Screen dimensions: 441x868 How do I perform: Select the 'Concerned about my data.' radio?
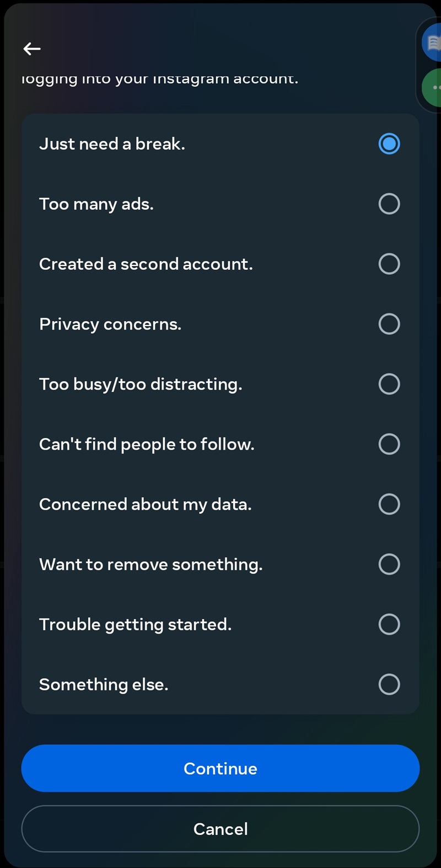pyautogui.click(x=389, y=504)
